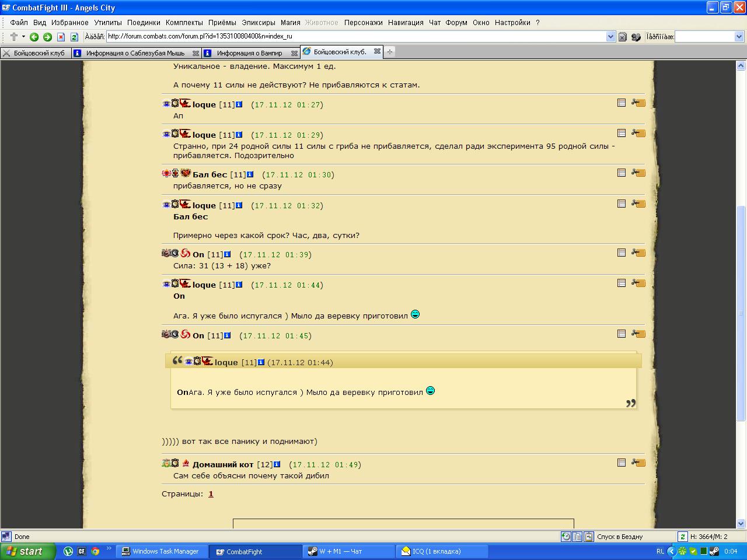Click the two-figures icon beside the search label
This screenshot has height=560, width=747.
point(636,37)
